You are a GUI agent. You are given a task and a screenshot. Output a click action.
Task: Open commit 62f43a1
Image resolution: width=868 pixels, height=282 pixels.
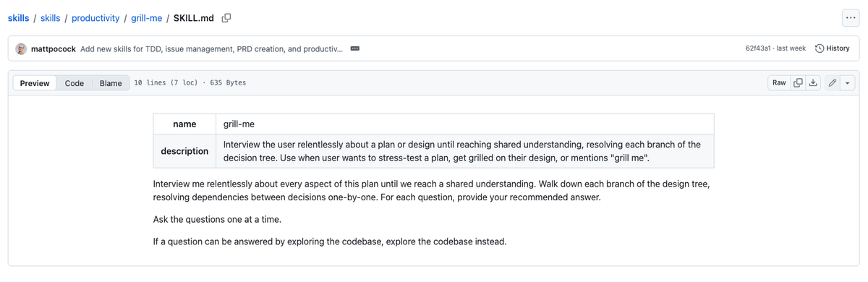759,48
